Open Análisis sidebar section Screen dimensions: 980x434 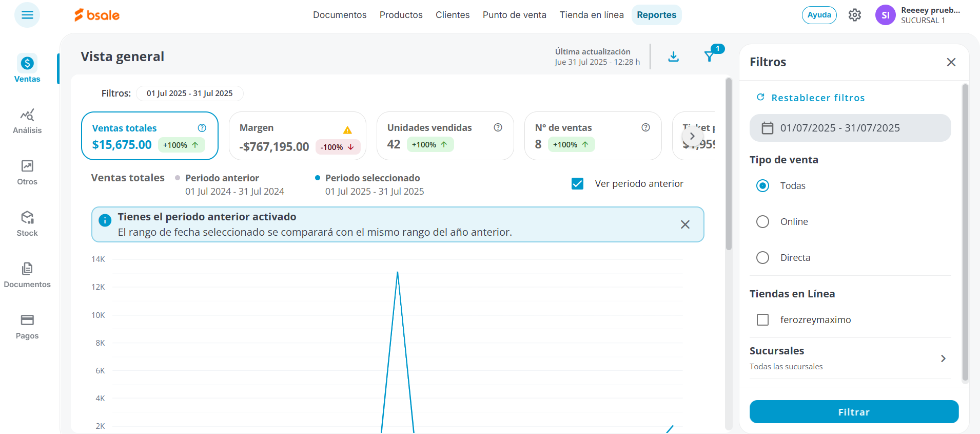pos(27,121)
